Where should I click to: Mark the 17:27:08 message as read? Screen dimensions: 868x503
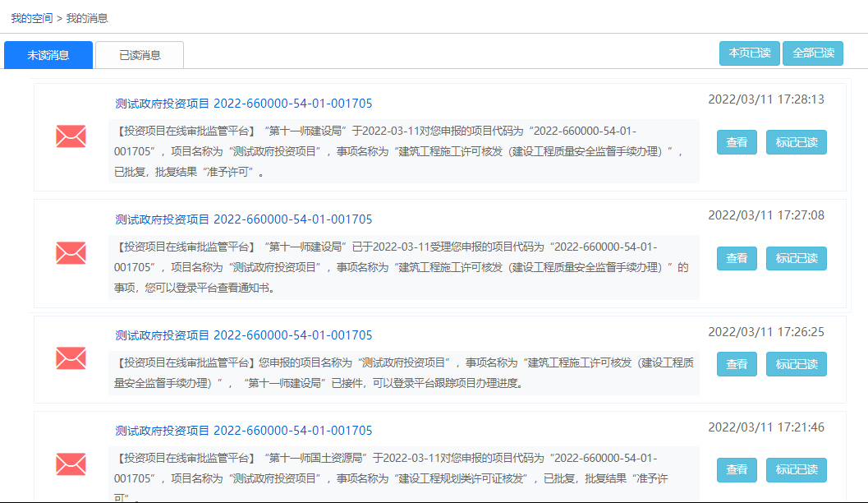[796, 258]
